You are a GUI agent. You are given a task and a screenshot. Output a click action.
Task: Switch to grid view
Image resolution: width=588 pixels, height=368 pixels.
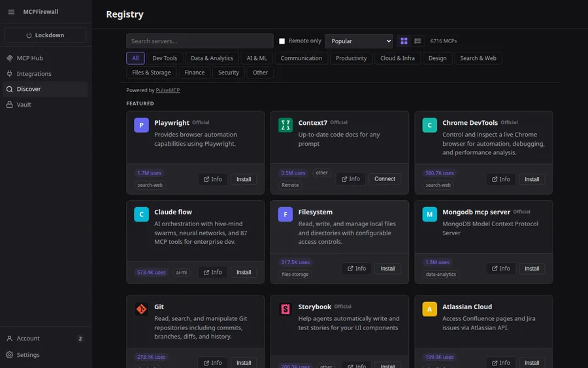click(x=404, y=41)
